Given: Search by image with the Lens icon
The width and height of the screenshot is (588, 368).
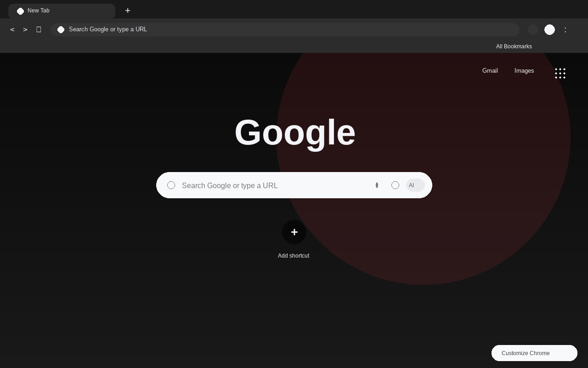Looking at the screenshot, I should [395, 185].
